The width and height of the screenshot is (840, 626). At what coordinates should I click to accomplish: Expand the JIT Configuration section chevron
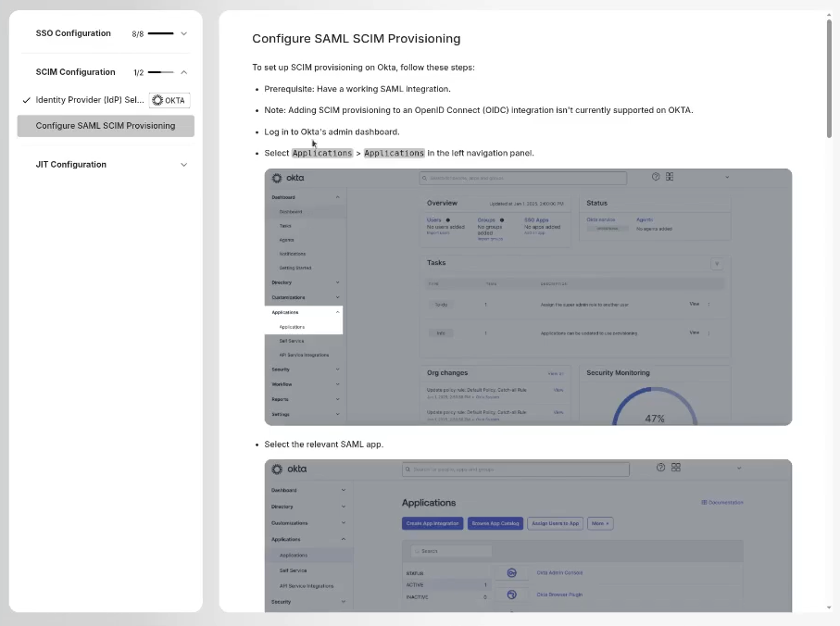[x=183, y=165]
